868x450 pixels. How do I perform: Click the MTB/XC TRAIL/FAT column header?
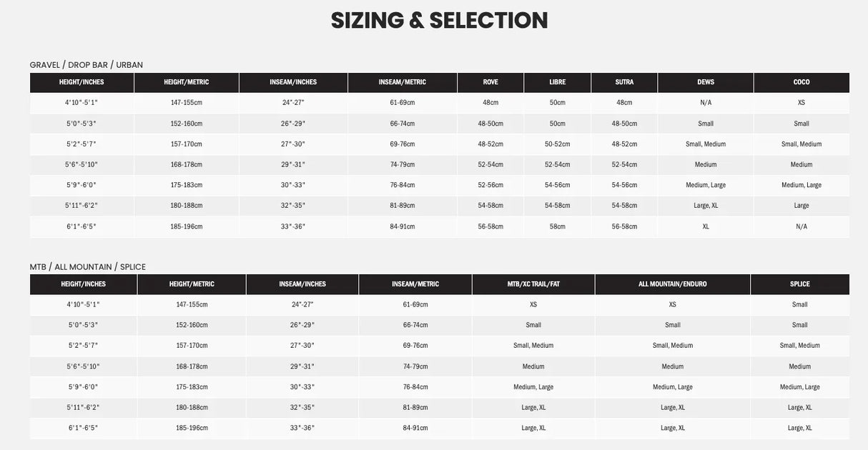tap(533, 284)
